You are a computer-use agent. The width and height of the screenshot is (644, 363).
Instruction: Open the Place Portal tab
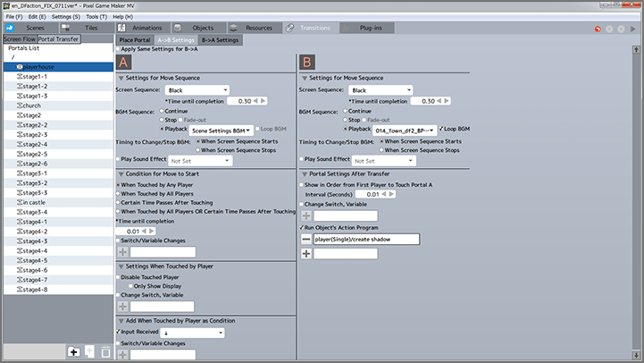tap(134, 39)
